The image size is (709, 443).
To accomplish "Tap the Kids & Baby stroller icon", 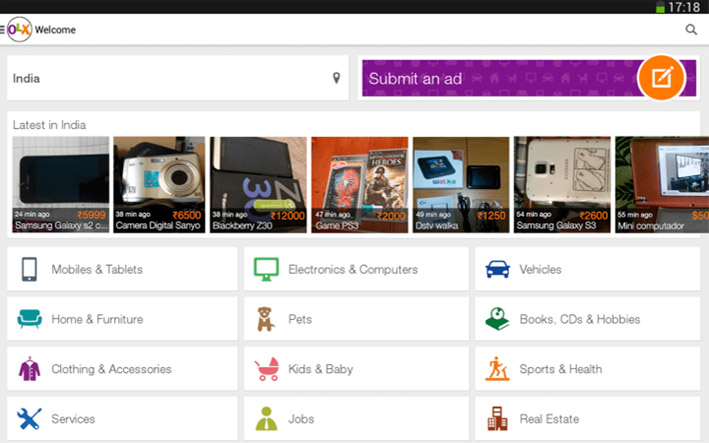I will 267,369.
